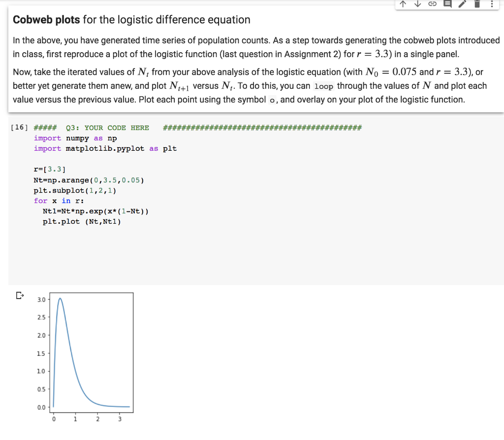Move the code cell down

tap(417, 5)
